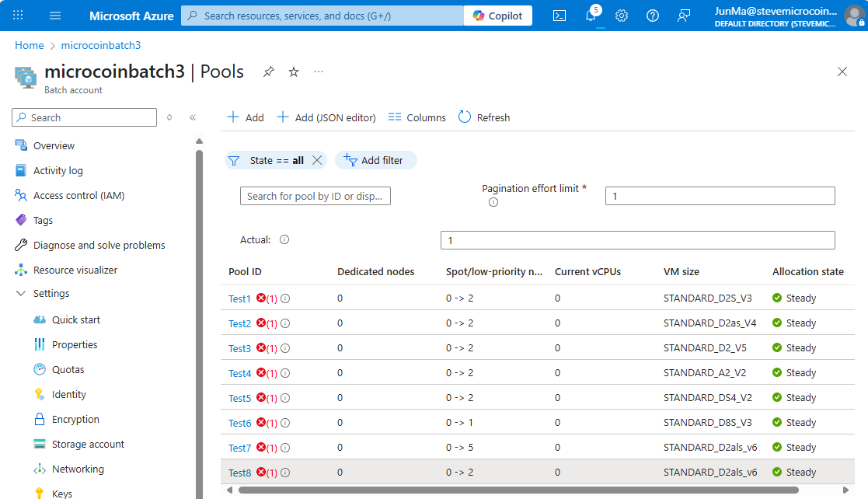Click the expand/collapse arrows beside sidebar search
Screen dimensions: 868x499
(169, 117)
